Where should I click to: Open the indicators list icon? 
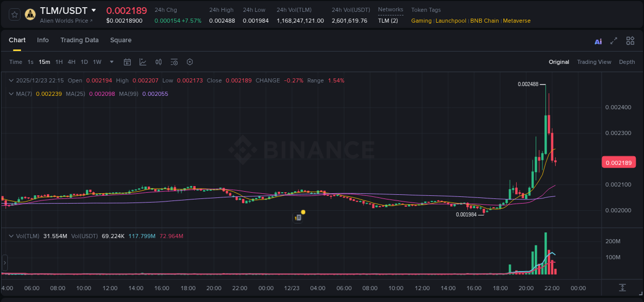[174, 62]
